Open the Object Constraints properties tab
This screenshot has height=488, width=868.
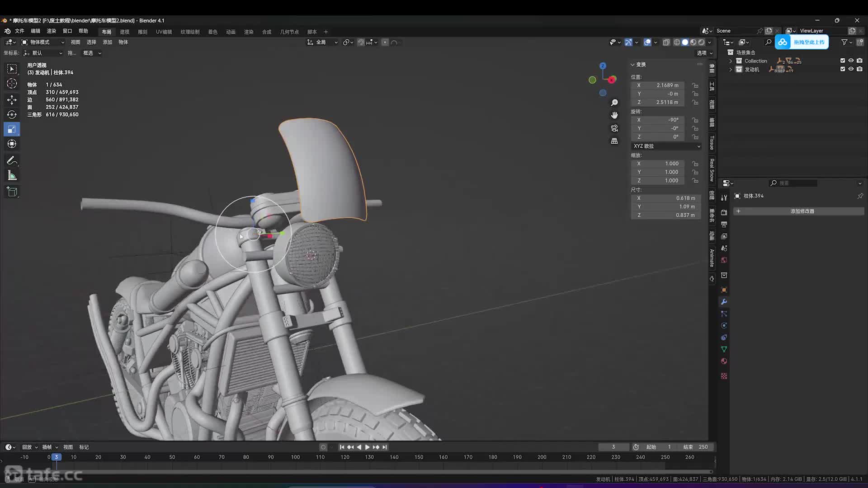click(724, 338)
